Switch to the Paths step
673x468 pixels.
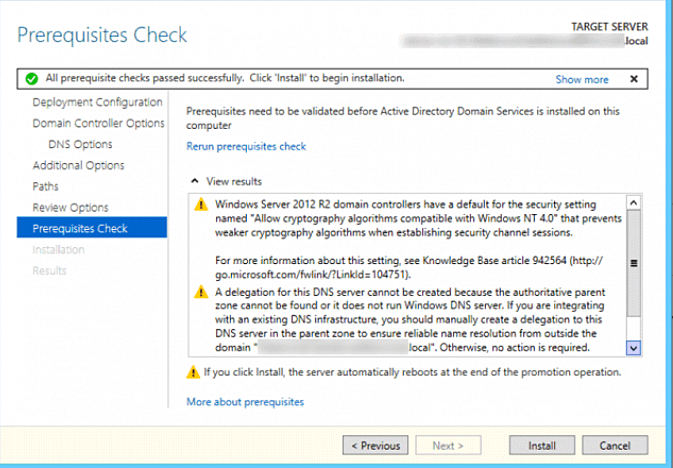tap(45, 187)
